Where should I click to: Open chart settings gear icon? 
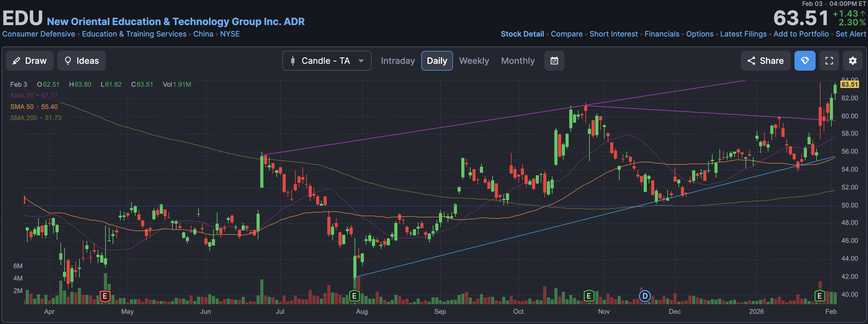[852, 61]
